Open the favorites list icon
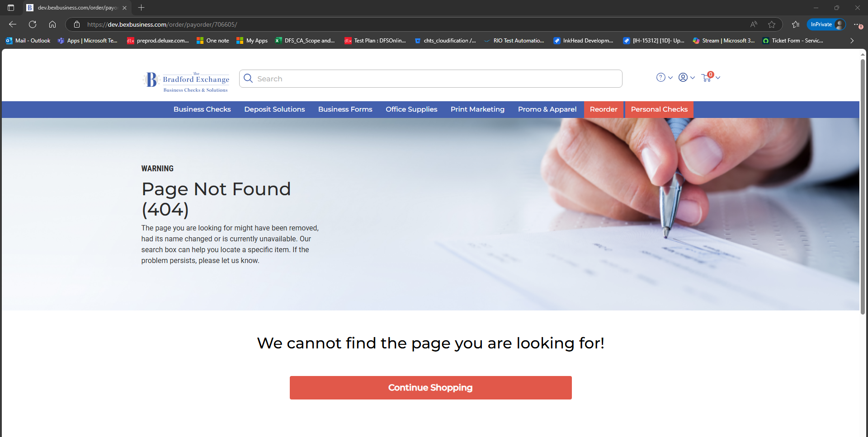The image size is (868, 437). point(796,24)
